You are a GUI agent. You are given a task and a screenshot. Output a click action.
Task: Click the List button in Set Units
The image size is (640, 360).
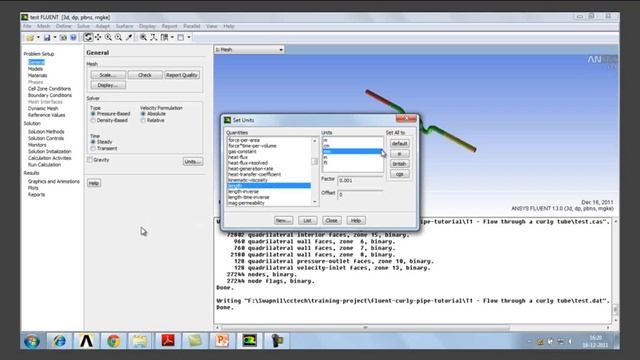point(307,220)
